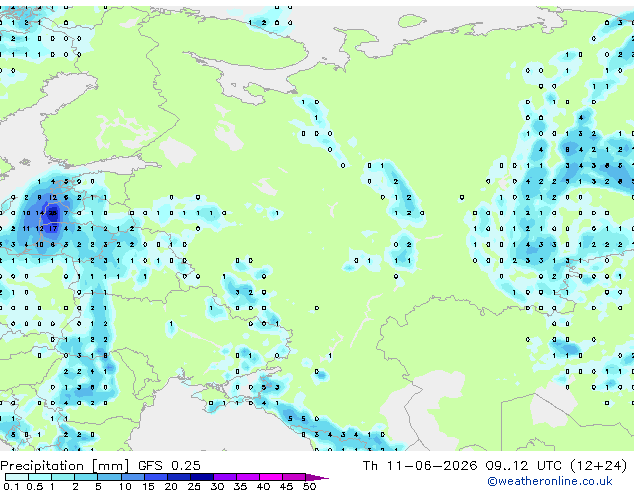
Task: Click the '(12+24)' forecast offset text
Action: [598, 466]
